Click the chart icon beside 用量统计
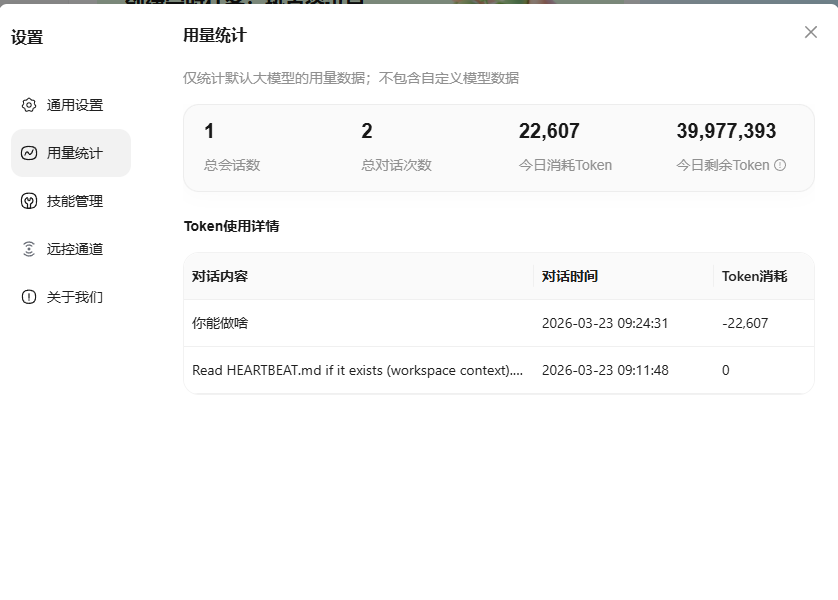 29,153
